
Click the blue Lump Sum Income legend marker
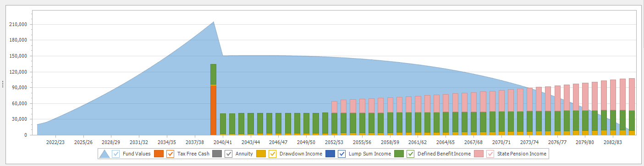coord(330,154)
